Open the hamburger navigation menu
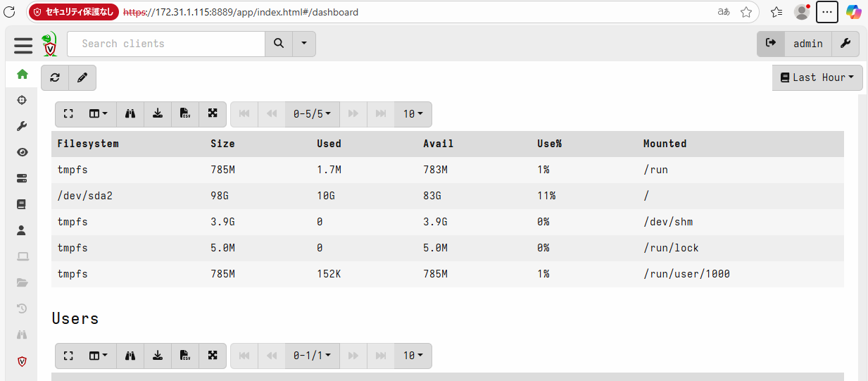 [x=23, y=45]
